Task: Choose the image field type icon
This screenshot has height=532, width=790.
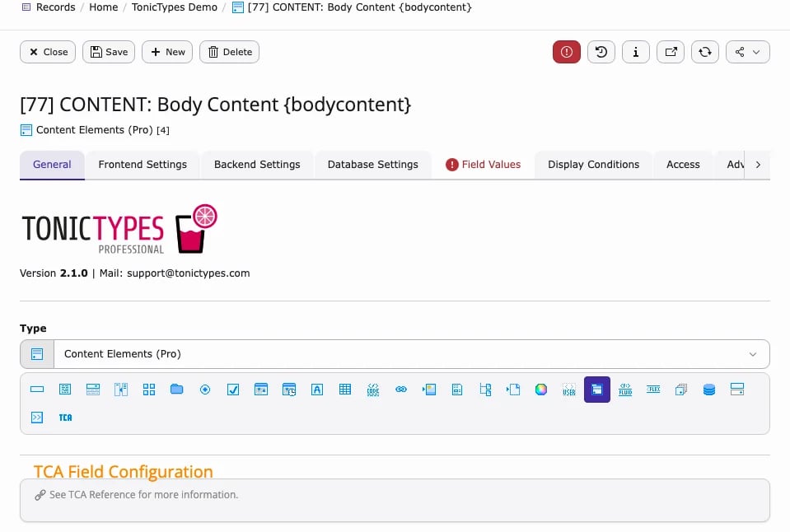Action: coord(429,390)
